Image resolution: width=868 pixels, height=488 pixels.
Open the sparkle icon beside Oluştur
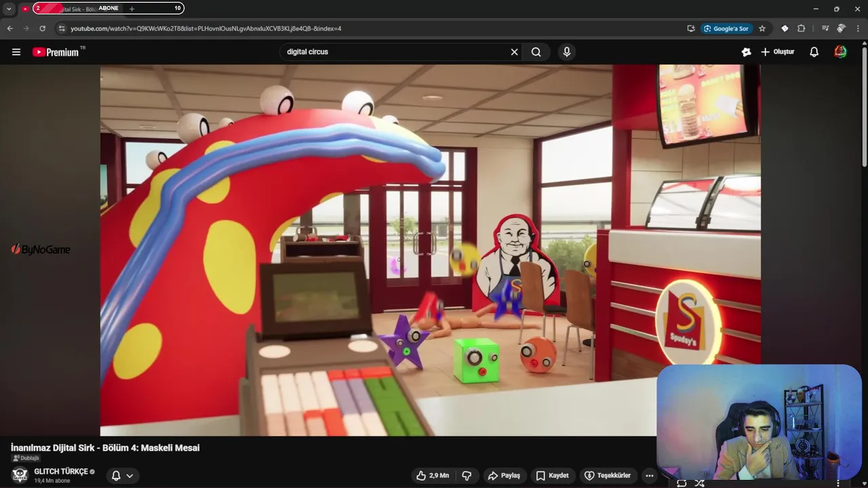746,52
